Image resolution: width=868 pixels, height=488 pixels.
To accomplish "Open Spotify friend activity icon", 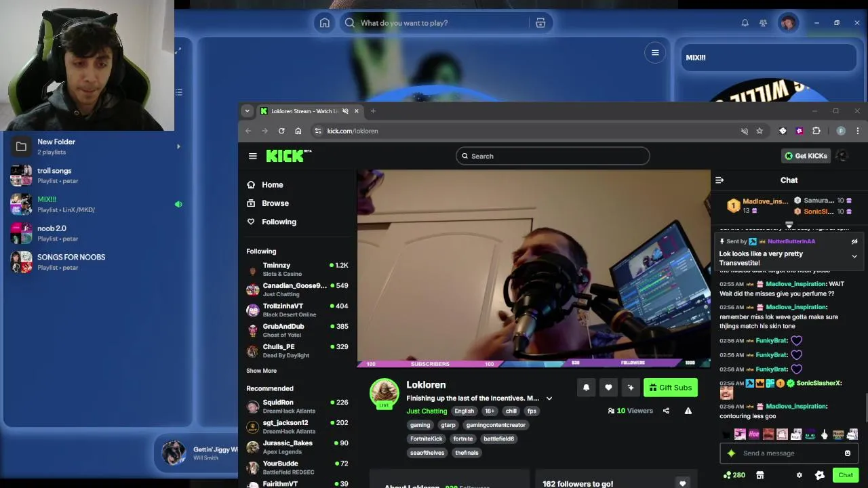I will [x=763, y=23].
